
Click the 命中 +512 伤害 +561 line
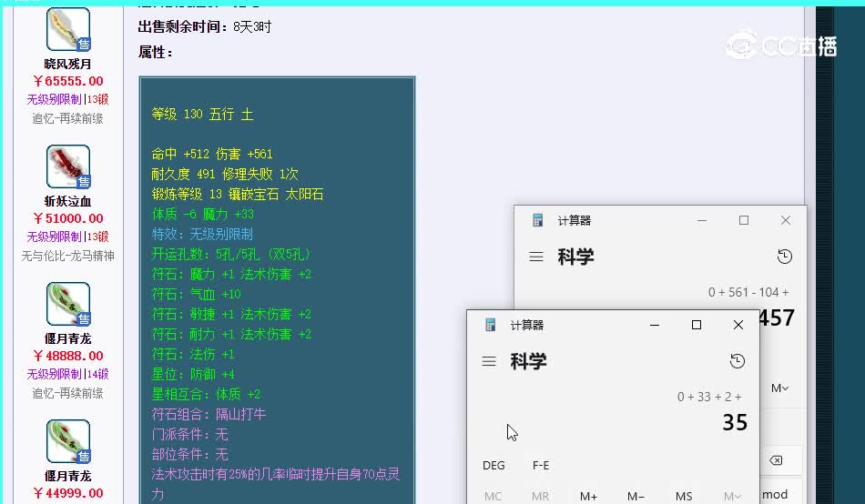click(212, 154)
